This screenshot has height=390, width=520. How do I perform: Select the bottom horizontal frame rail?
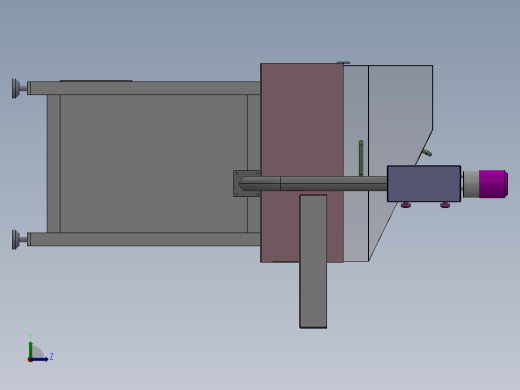coord(144,239)
